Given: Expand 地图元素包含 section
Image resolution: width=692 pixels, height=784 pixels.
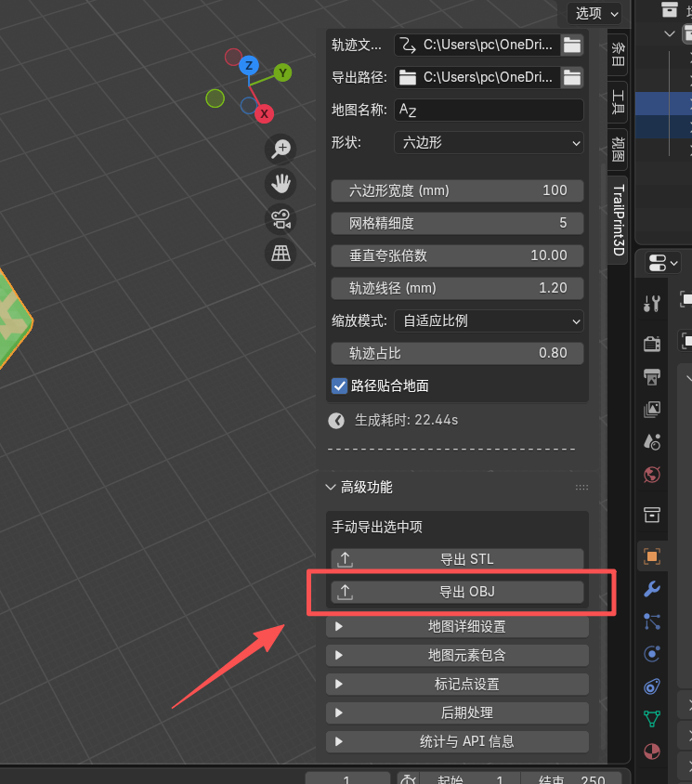Looking at the screenshot, I should (x=457, y=656).
